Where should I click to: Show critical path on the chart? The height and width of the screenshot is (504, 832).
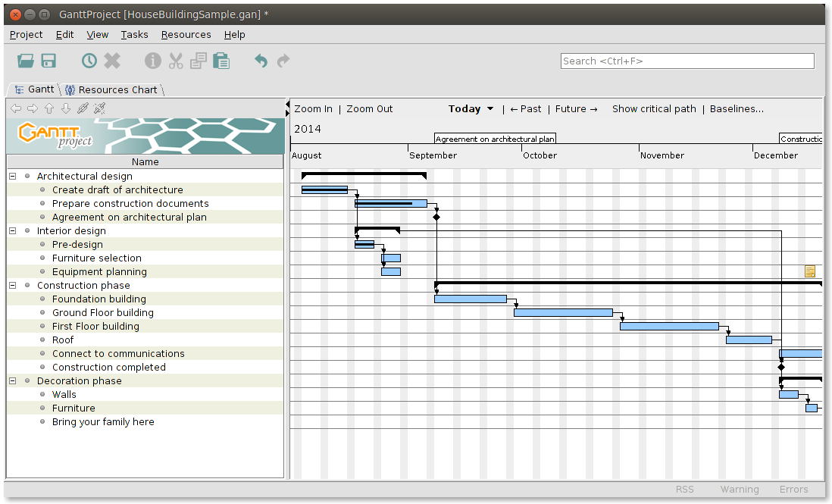653,108
